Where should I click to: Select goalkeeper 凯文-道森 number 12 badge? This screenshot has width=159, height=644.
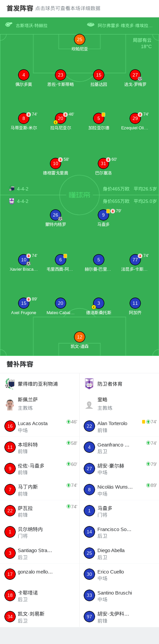(80, 337)
